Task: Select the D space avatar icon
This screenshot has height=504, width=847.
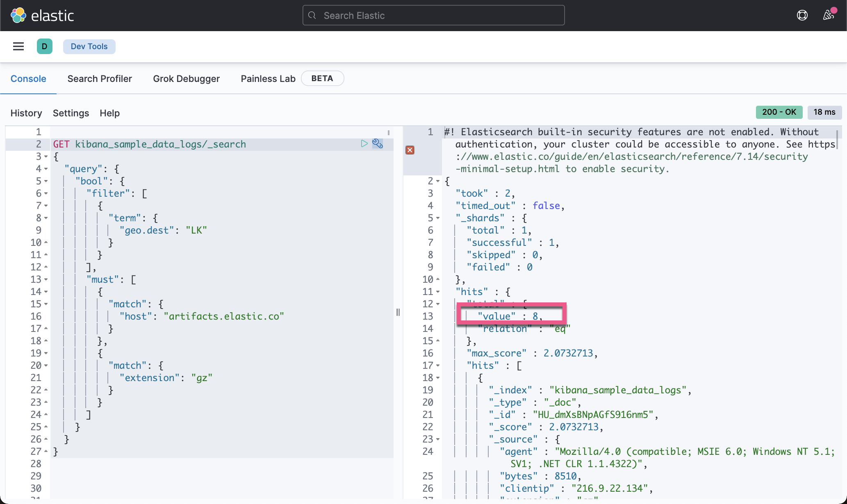Action: 45,46
